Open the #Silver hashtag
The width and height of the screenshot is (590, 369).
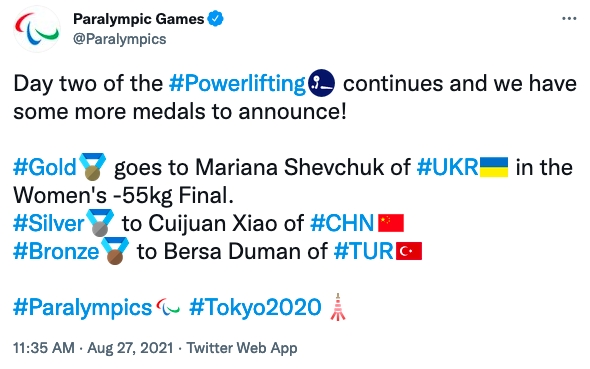(49, 223)
